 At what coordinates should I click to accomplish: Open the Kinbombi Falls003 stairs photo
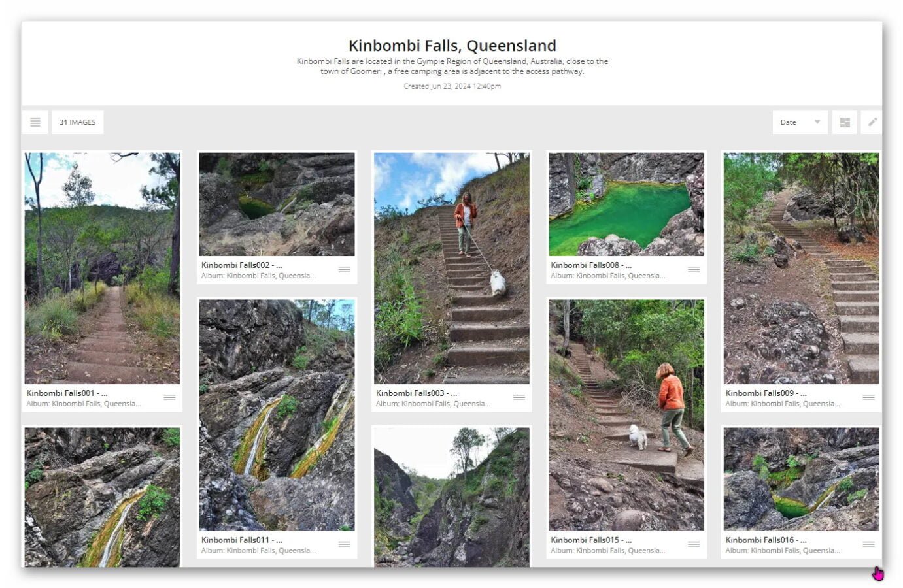(x=451, y=268)
